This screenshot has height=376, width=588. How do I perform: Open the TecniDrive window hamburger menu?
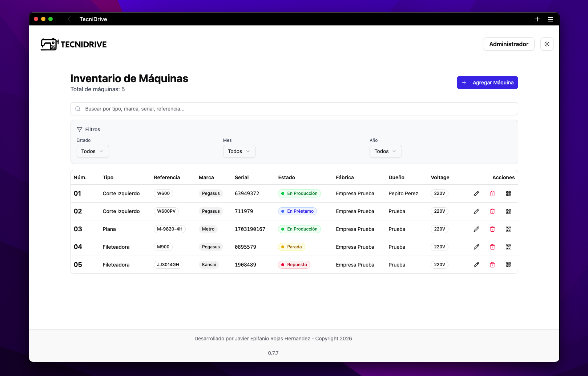tap(550, 19)
